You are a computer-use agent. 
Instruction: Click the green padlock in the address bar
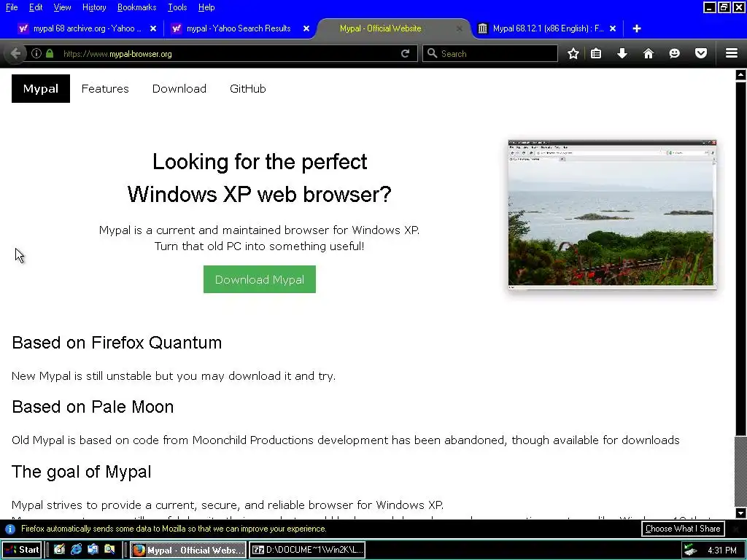point(50,53)
